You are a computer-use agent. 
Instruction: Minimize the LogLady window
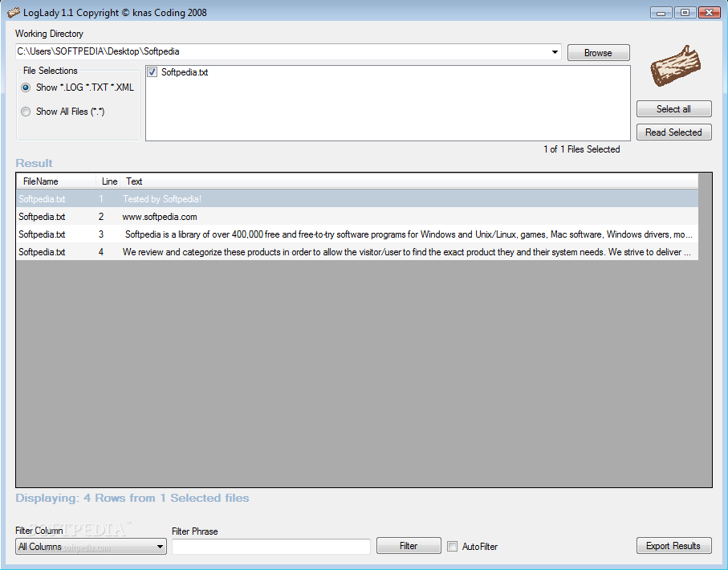[x=661, y=13]
